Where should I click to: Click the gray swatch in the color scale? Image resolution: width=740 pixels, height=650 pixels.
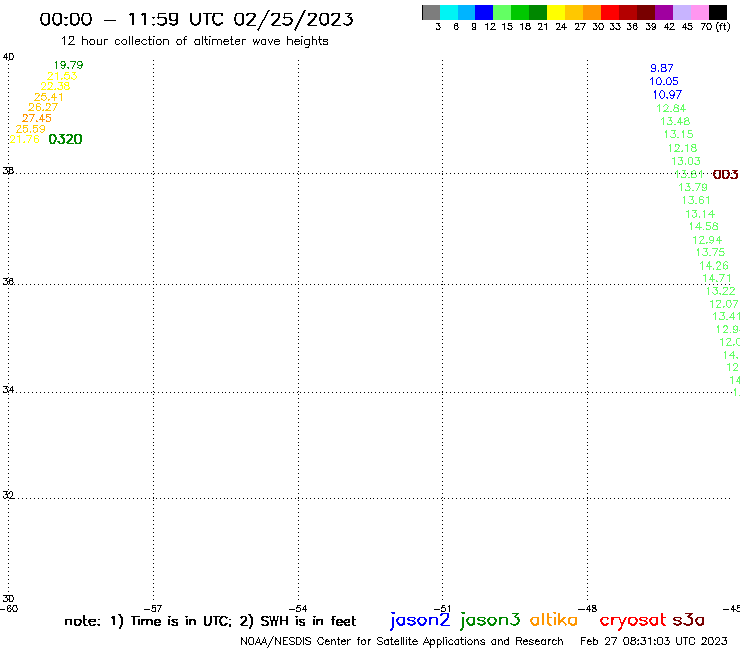coord(432,12)
